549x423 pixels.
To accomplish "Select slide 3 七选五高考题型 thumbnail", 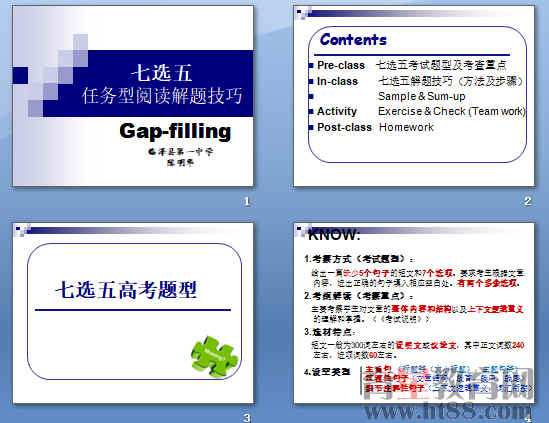I will tap(133, 313).
